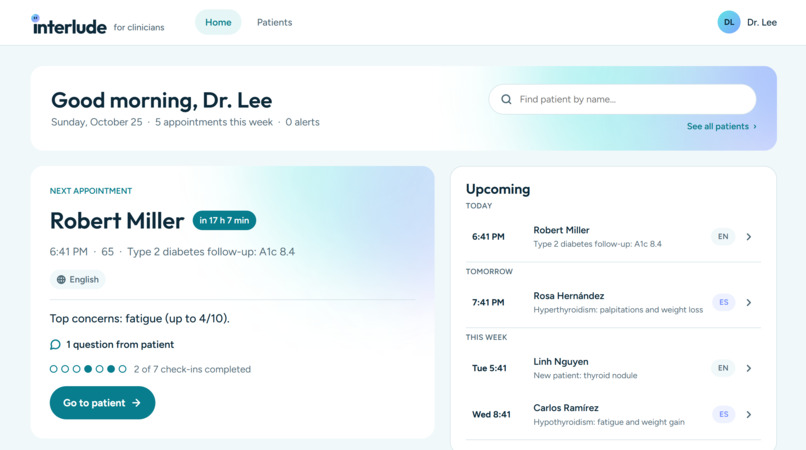Select the third check-in circle

77,369
